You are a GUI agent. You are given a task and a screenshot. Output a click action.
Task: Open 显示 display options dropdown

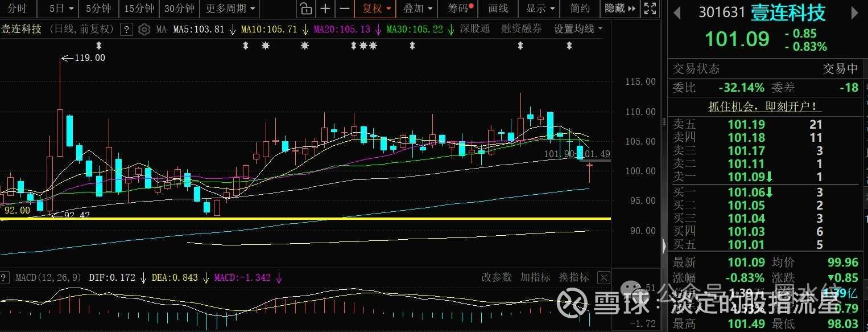tap(541, 9)
